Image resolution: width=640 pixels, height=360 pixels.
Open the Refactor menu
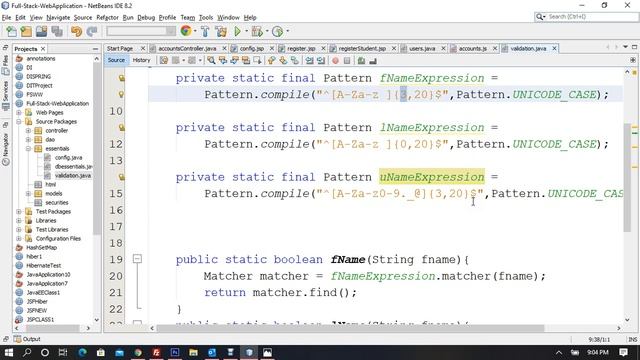point(107,18)
